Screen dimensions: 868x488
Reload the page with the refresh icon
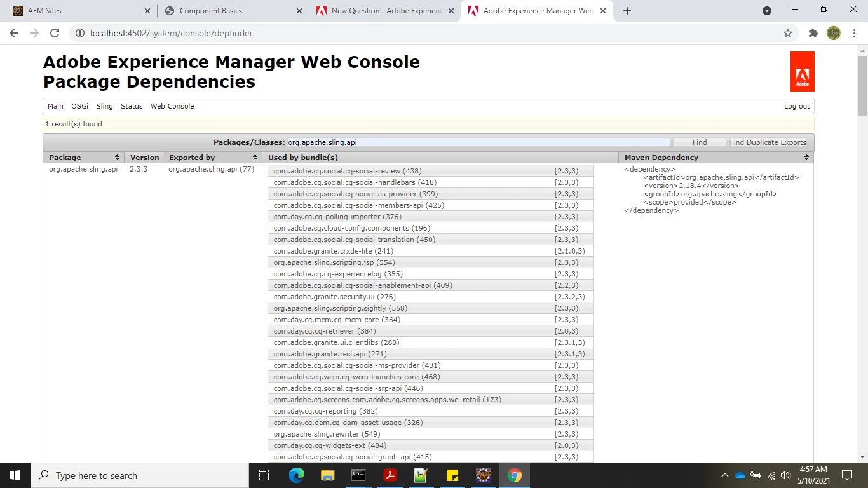coord(55,33)
